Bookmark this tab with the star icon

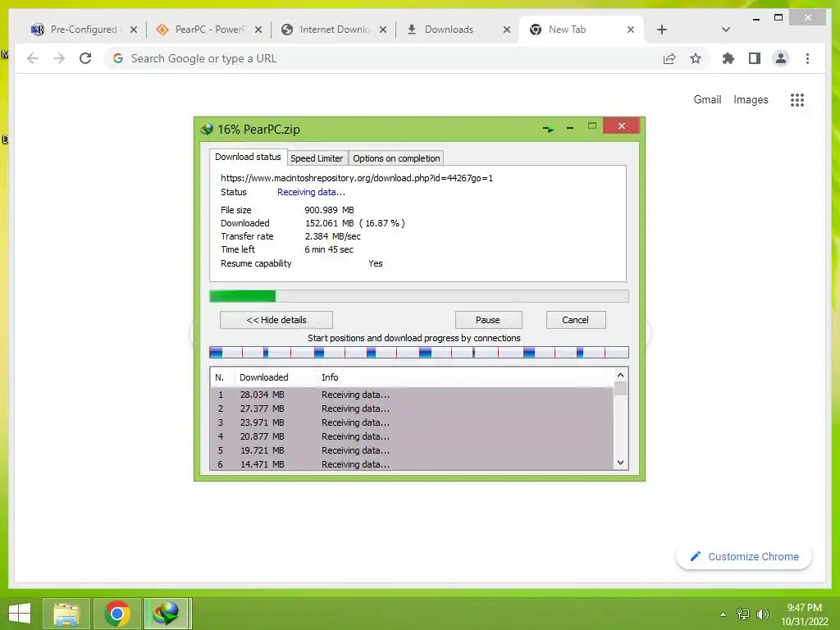[x=696, y=58]
